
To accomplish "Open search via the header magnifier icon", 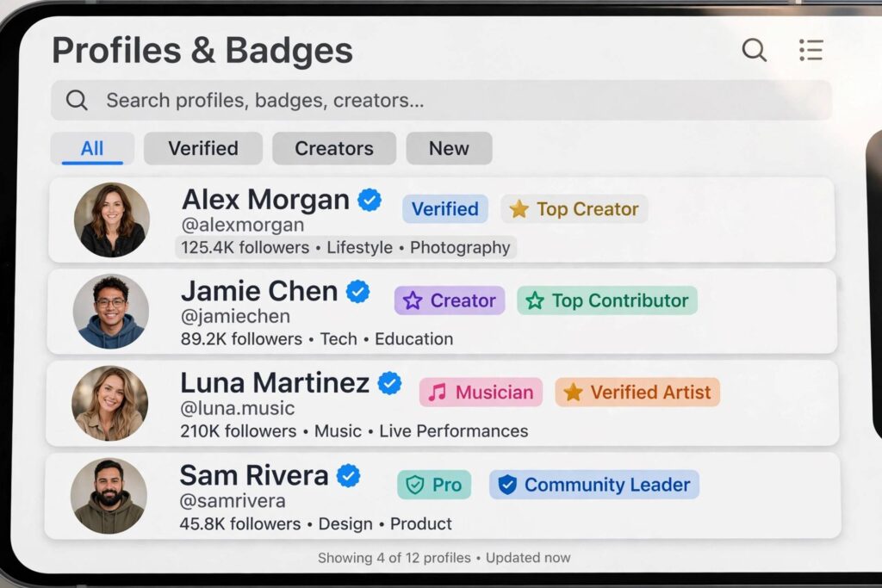I will [755, 50].
